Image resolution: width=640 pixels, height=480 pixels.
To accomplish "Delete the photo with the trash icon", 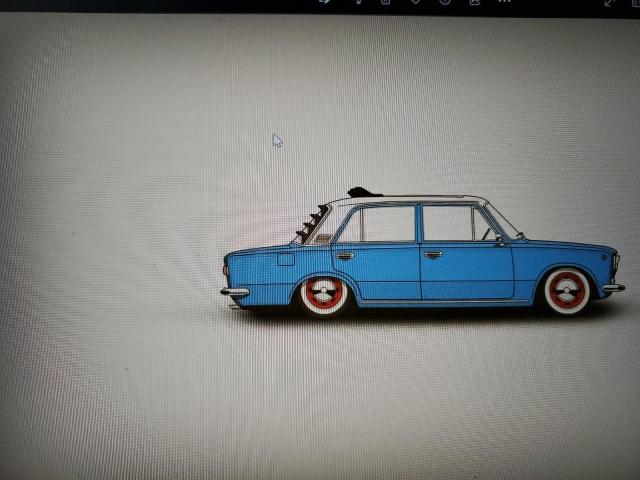I will click(x=386, y=3).
